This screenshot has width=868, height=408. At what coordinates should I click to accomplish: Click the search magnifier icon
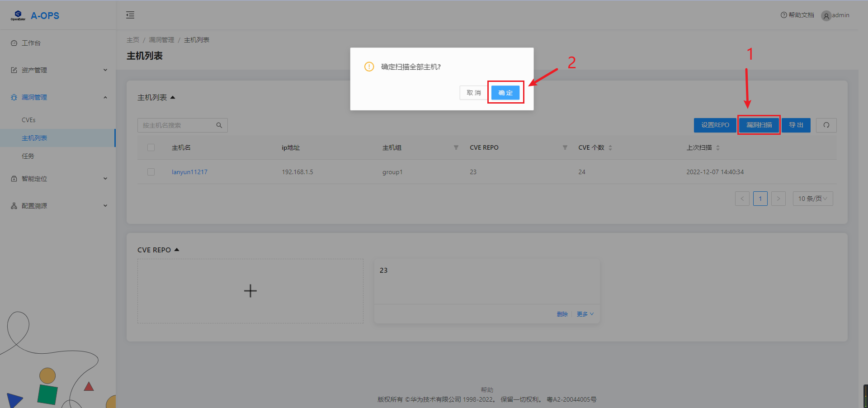pos(219,125)
